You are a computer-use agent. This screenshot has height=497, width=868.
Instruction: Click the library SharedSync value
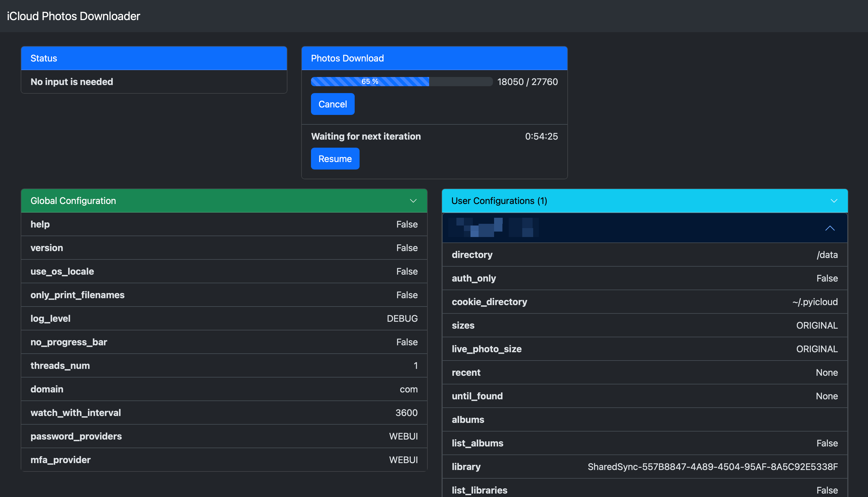pos(712,467)
